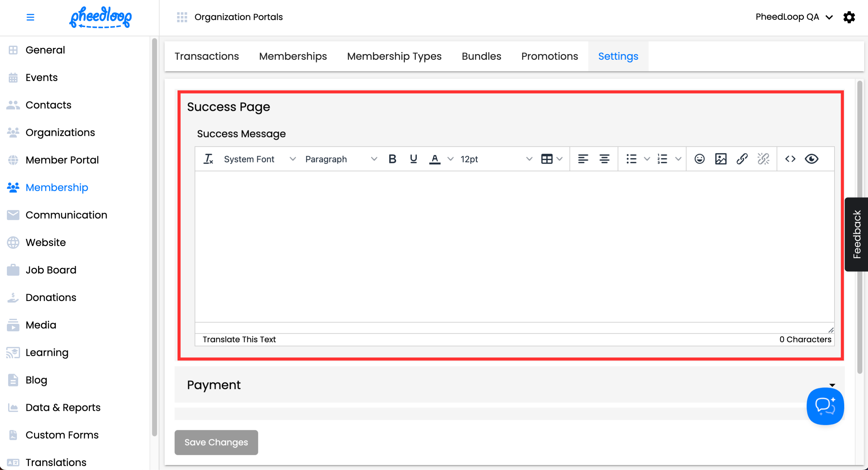Toggle underline formatting
868x470 pixels.
pyautogui.click(x=413, y=159)
